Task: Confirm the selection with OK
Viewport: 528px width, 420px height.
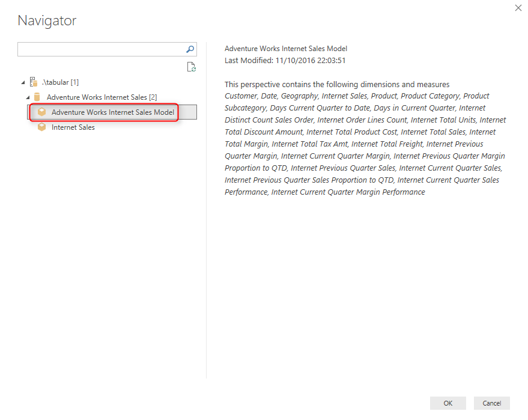Action: pos(448,403)
